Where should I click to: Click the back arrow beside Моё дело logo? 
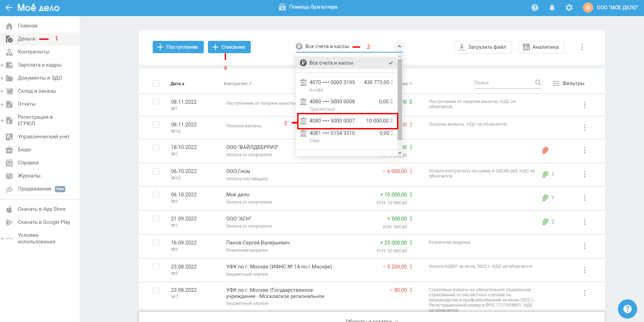pos(9,8)
